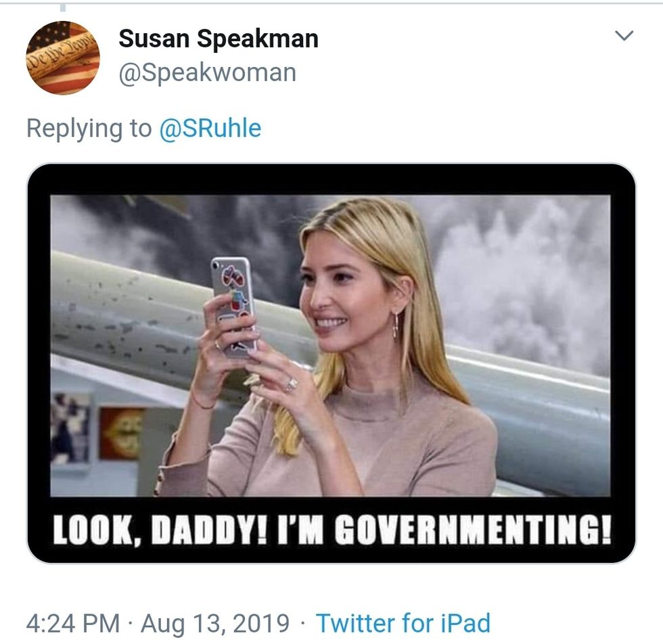Screen dimensions: 663x644
Task: Select the @Speakwoman handle
Action: [207, 72]
